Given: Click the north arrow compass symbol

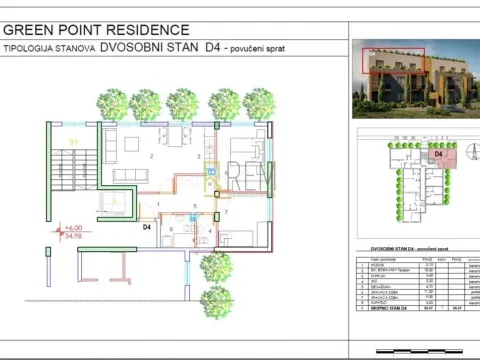Looking at the screenshot, I should pyautogui.click(x=473, y=151).
